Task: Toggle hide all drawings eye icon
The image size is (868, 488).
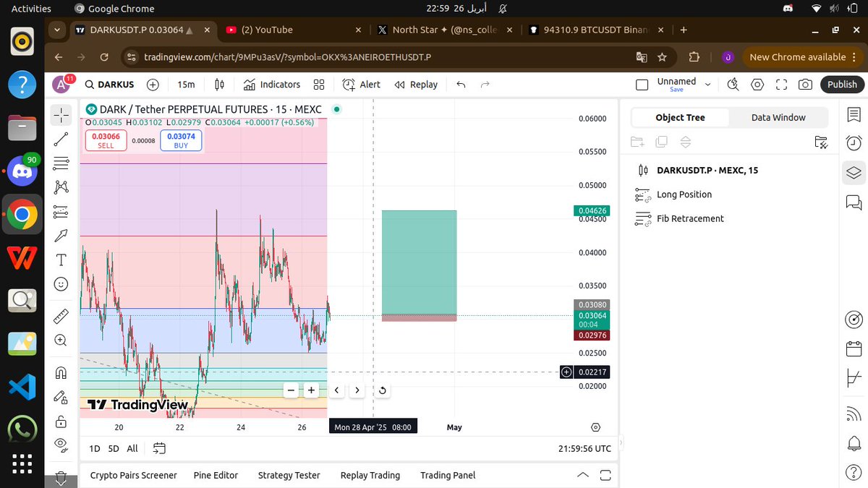Action: click(x=61, y=445)
